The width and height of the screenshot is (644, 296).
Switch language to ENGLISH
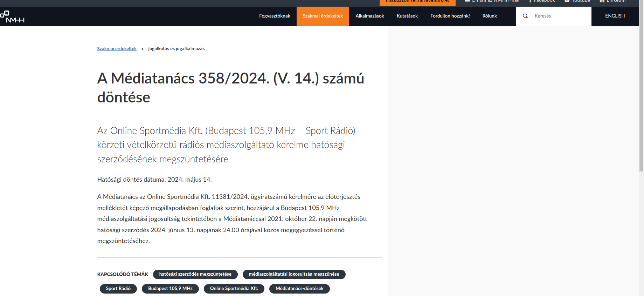[x=615, y=16]
